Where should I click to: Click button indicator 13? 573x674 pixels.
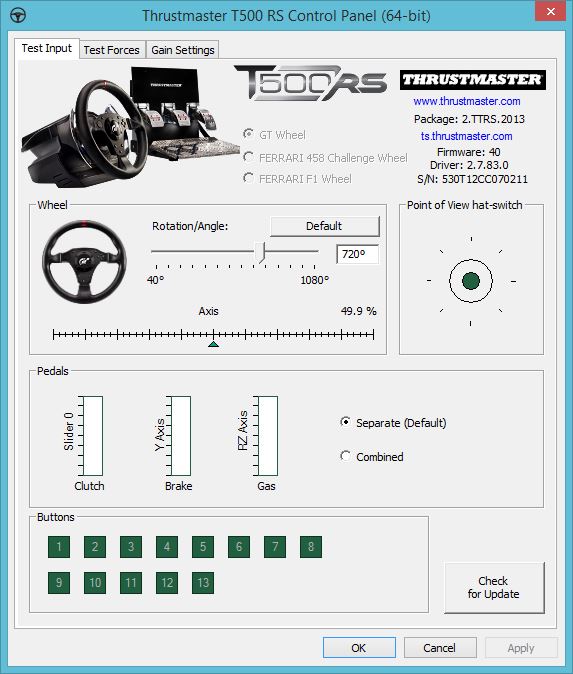[203, 583]
